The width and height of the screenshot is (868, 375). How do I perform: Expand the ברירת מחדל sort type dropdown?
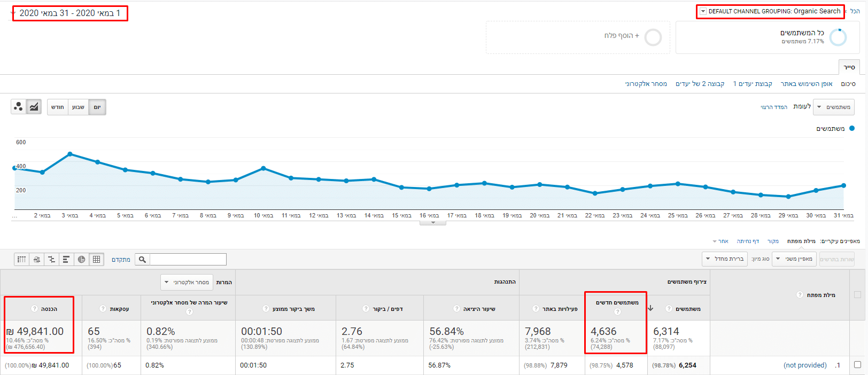tap(725, 259)
